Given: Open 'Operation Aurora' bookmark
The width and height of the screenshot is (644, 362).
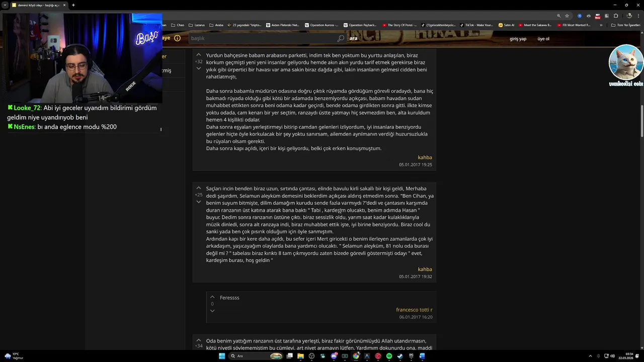Looking at the screenshot, I should point(321,25).
